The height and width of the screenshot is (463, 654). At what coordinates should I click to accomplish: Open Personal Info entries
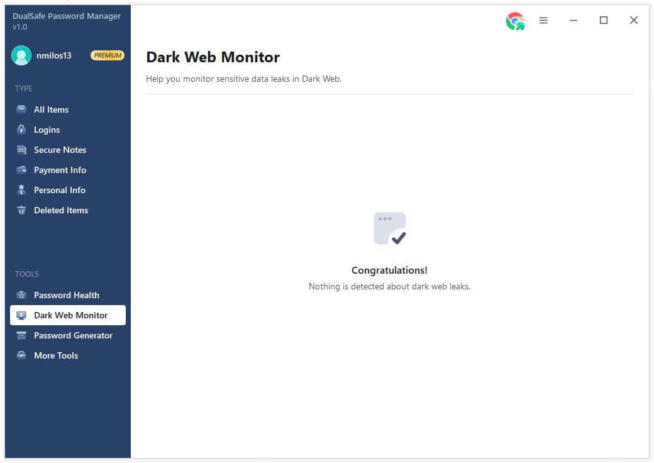[60, 190]
